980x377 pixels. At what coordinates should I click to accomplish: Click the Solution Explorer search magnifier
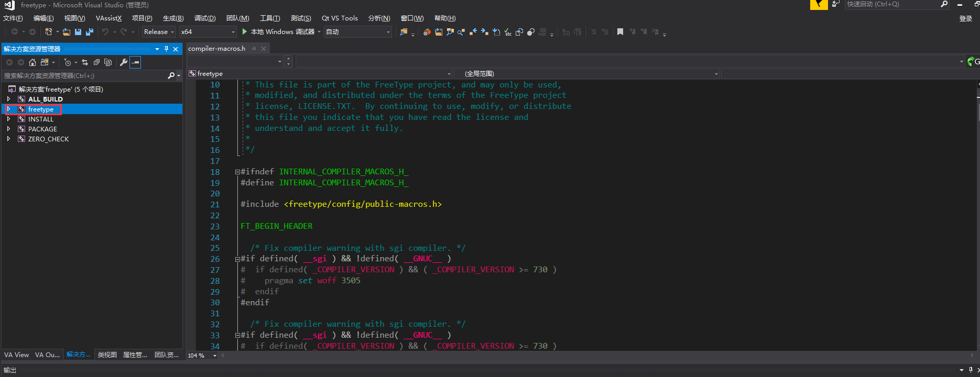[171, 76]
